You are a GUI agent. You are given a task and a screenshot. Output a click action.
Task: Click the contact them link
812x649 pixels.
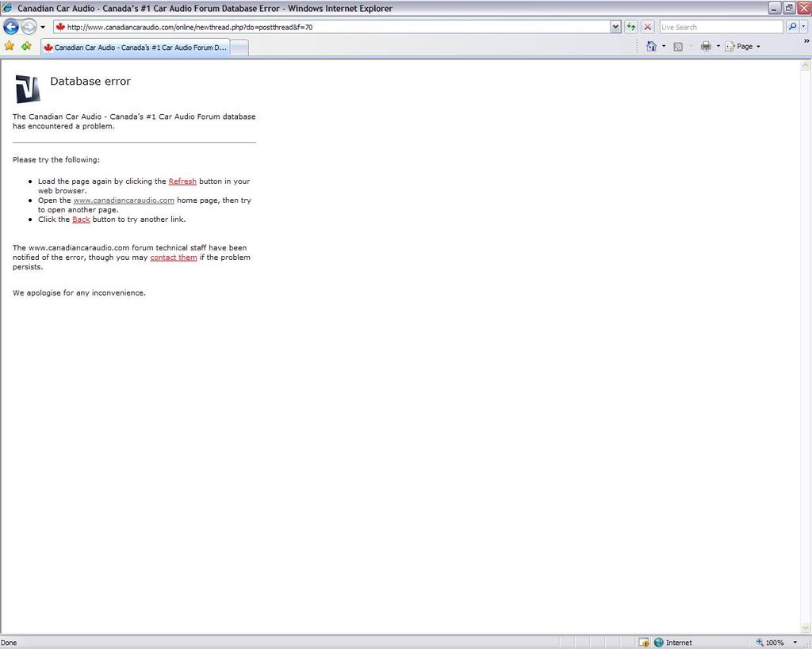[173, 257]
